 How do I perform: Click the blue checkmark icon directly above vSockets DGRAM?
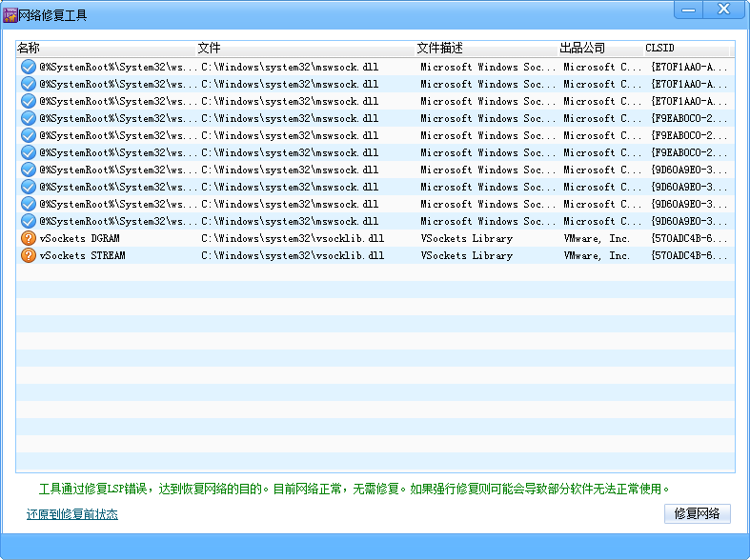click(x=28, y=221)
